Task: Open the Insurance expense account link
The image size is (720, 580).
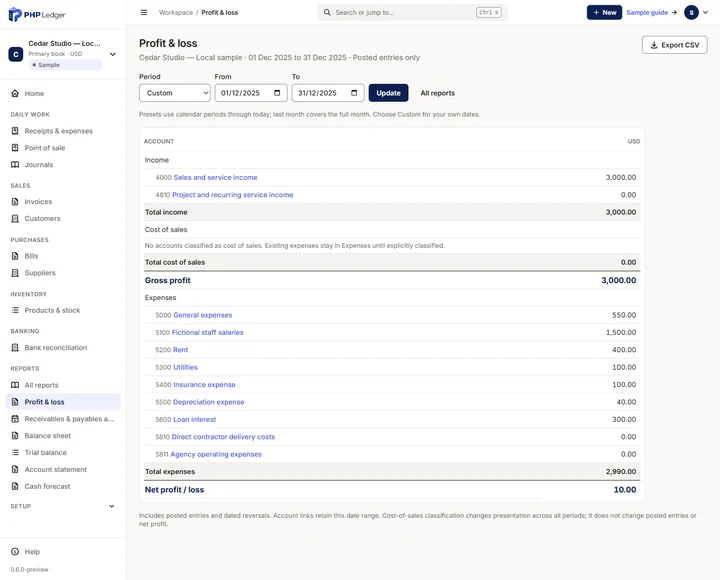Action: [x=204, y=385]
